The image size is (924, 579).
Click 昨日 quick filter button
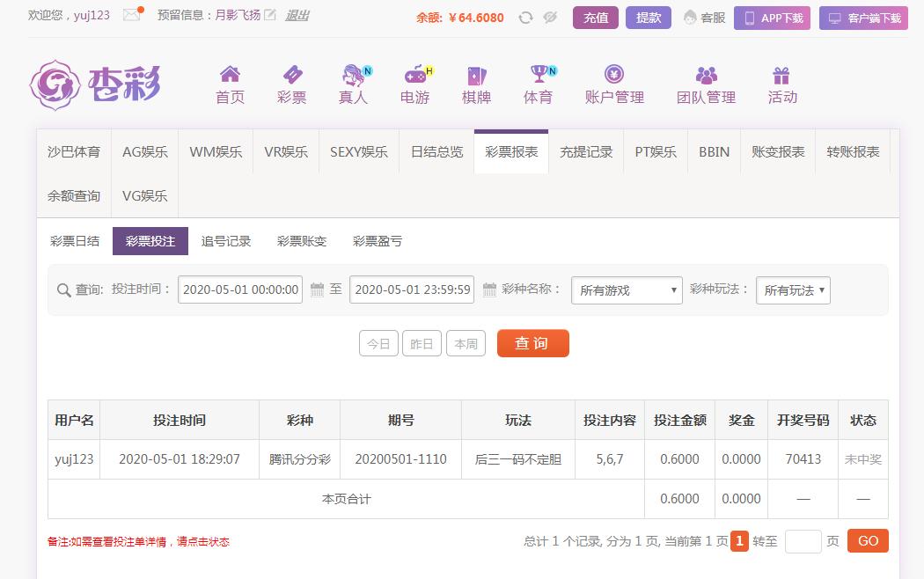point(422,343)
